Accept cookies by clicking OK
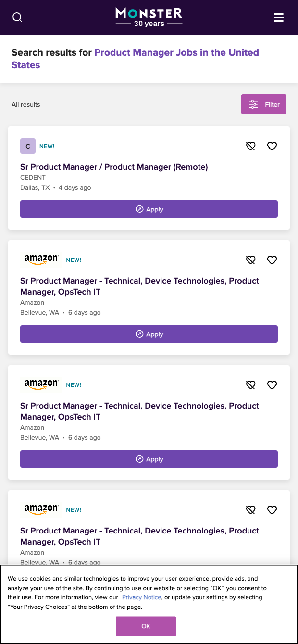The width and height of the screenshot is (298, 644). pyautogui.click(x=146, y=626)
